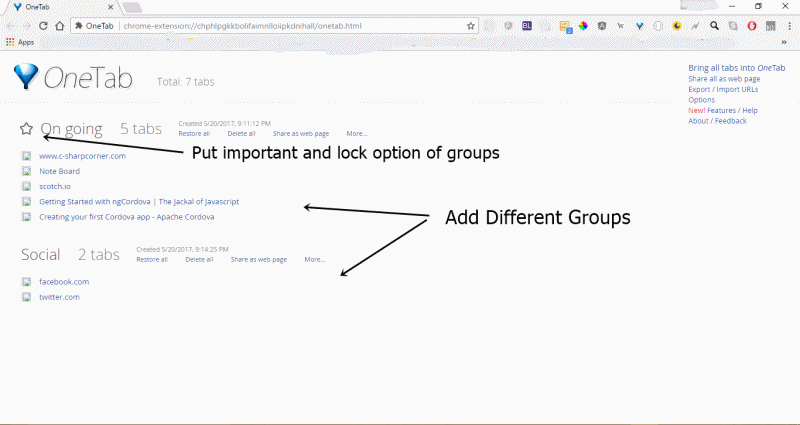
Task: Click the favicon beside Creating your first Cordova app
Action: pos(26,217)
